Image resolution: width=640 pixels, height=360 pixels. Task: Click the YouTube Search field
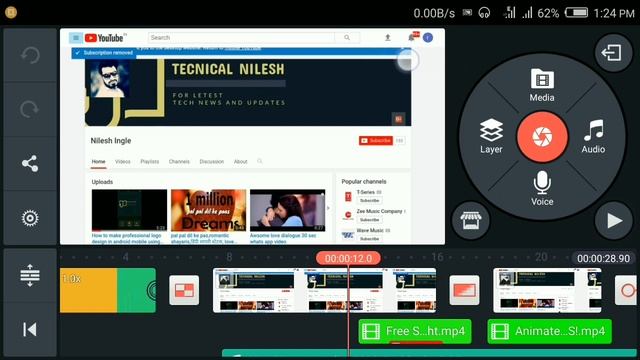(x=241, y=38)
